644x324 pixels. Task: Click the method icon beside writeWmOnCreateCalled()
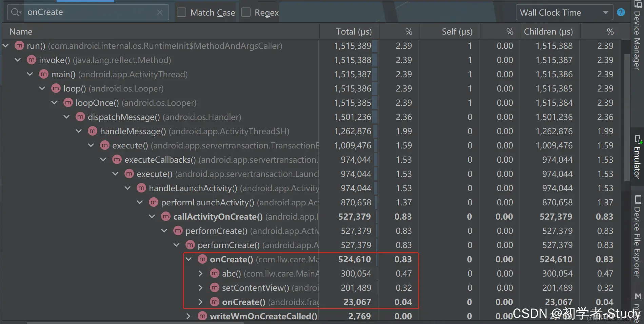[x=202, y=316]
